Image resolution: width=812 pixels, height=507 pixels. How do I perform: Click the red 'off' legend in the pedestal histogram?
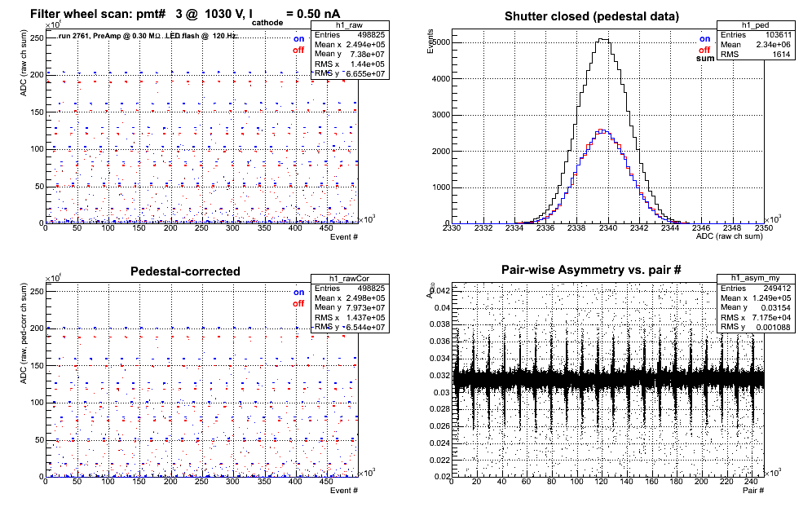704,50
